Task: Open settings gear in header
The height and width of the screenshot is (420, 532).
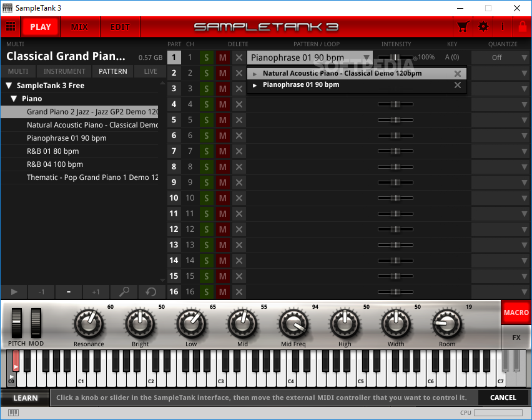Action: pos(483,26)
